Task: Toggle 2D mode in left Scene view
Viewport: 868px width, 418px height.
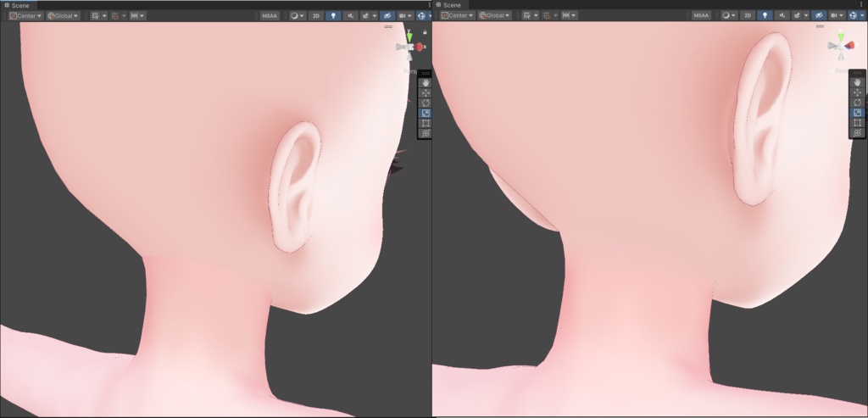Action: click(316, 15)
